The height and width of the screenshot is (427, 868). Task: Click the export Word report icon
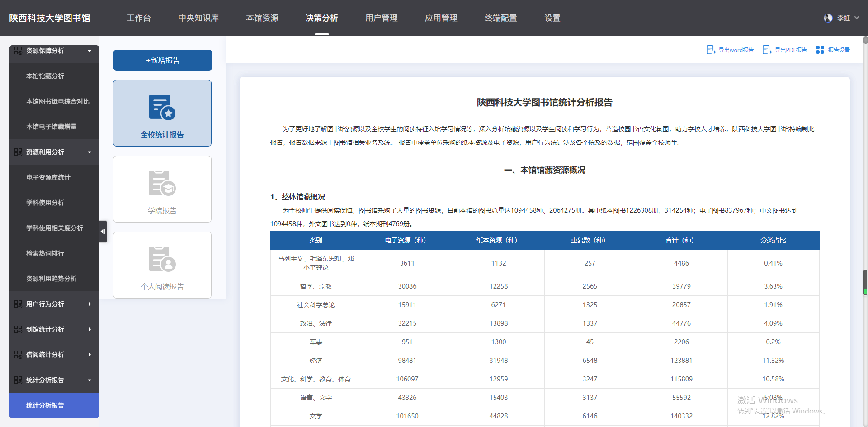point(711,50)
